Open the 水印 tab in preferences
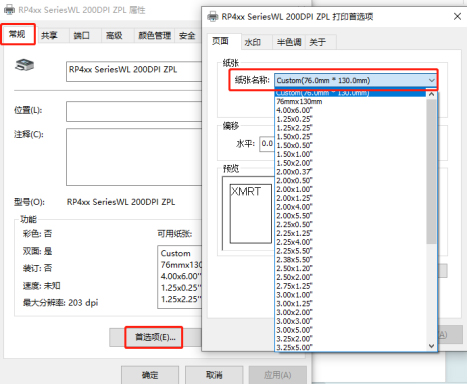The height and width of the screenshot is (385, 468). [x=253, y=42]
